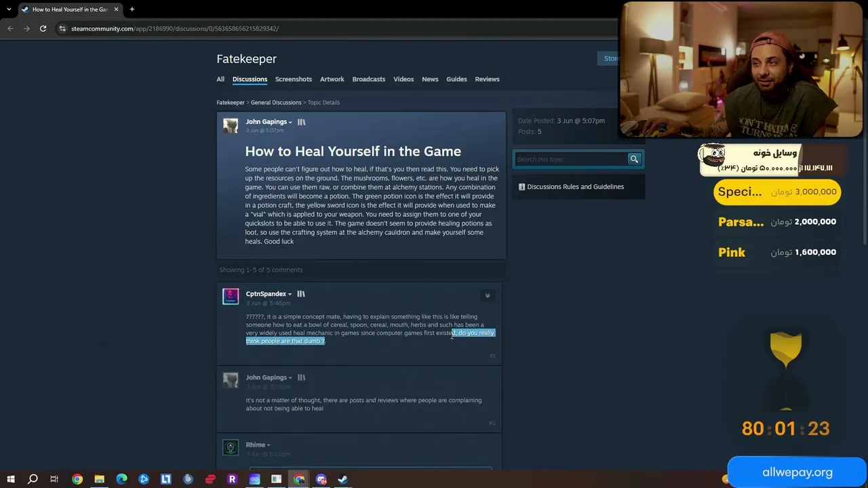
Task: Open Windows taskbar search
Action: [33, 479]
